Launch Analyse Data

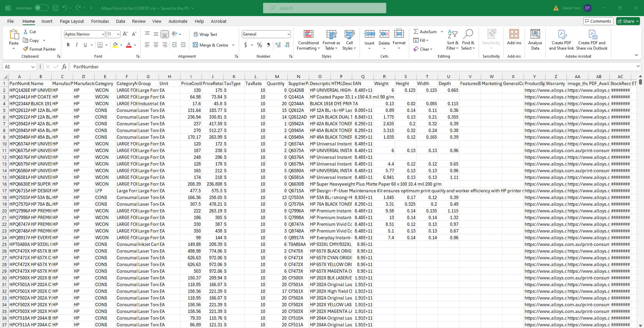click(x=535, y=40)
